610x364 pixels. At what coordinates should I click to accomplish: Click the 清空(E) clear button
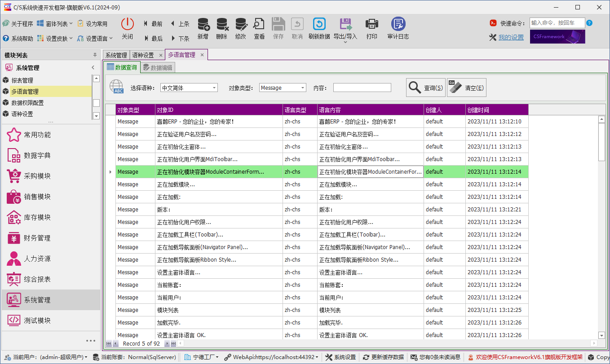467,88
